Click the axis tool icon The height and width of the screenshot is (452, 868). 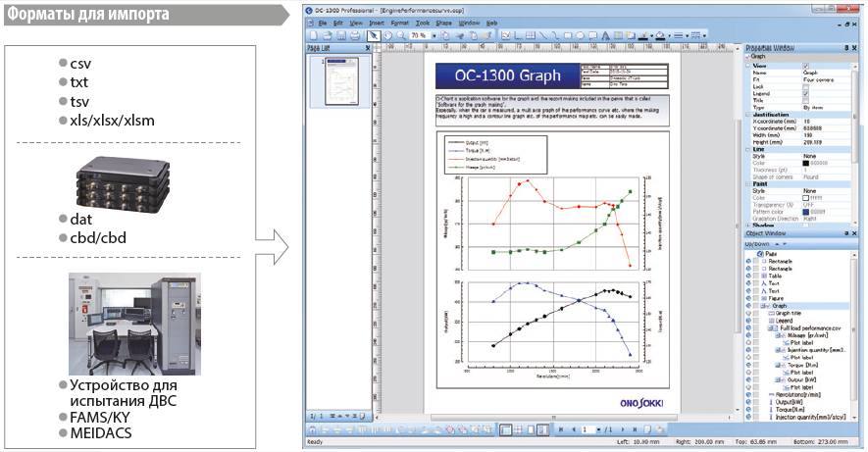[518, 36]
